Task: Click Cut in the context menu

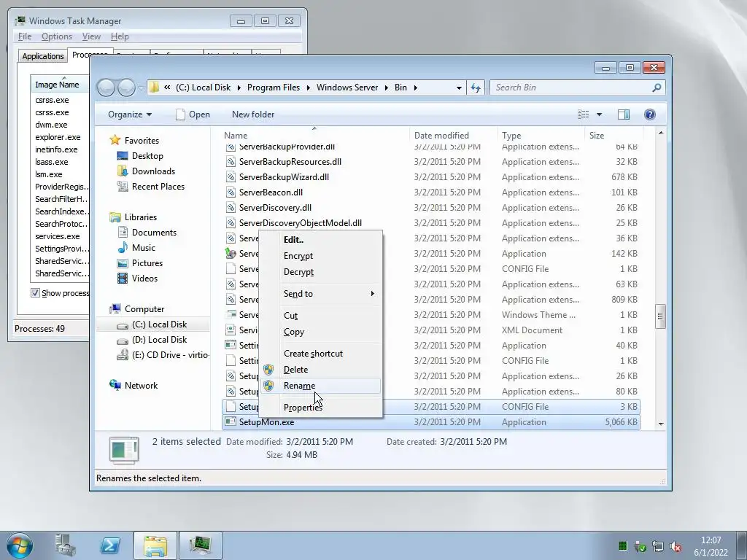Action: tap(321, 316)
